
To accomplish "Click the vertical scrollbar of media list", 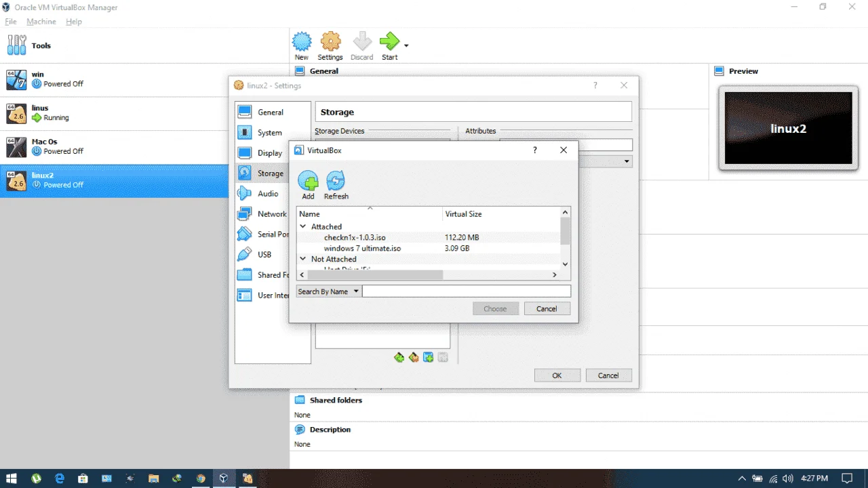I will point(566,230).
